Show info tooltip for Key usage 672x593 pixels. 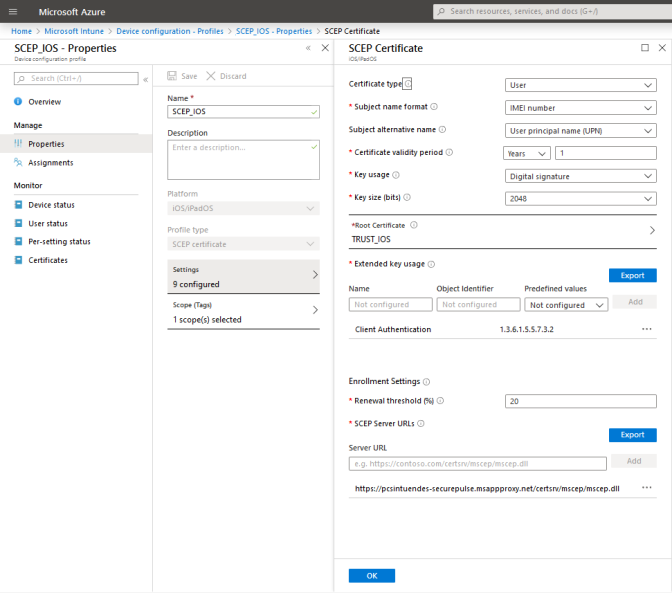(x=396, y=175)
